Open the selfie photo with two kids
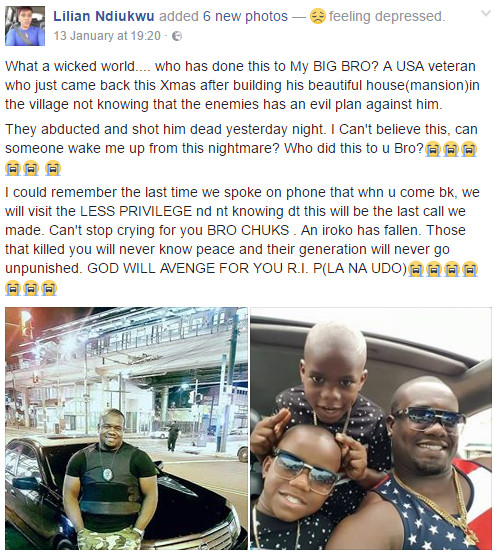Viewport: 494px width, 552px height. [x=371, y=428]
